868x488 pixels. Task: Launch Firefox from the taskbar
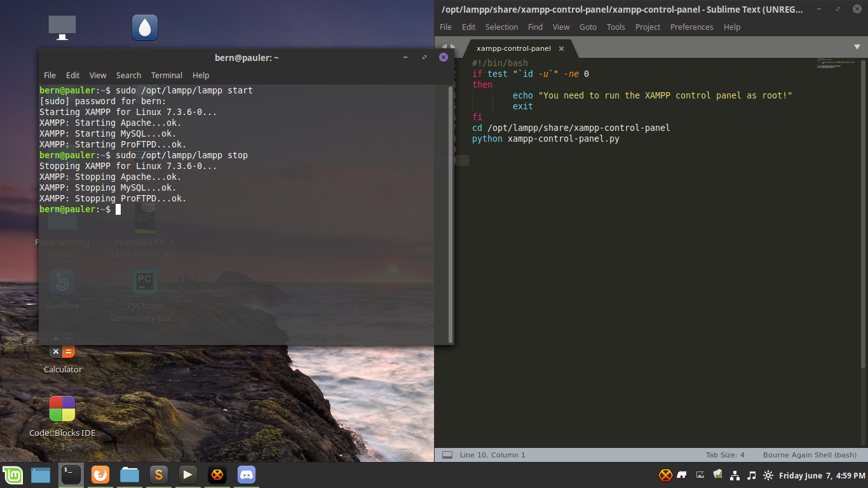[x=100, y=475]
